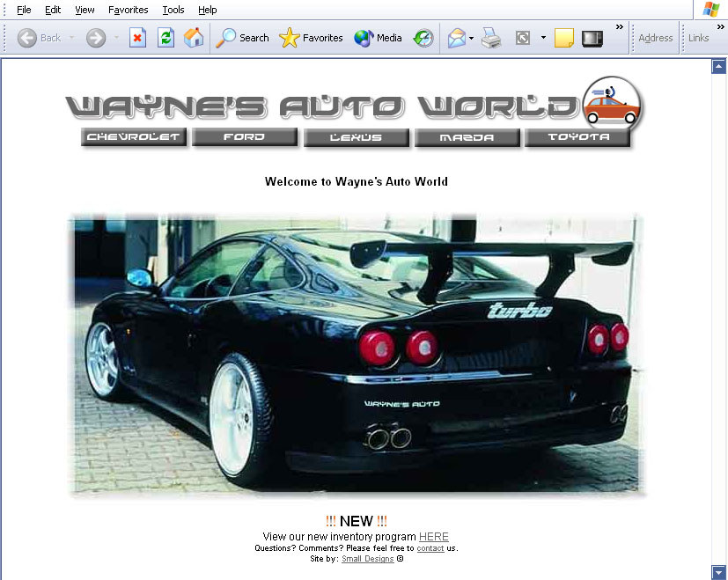This screenshot has width=728, height=580.
Task: Open the Mail dropdown arrow
Action: click(472, 38)
